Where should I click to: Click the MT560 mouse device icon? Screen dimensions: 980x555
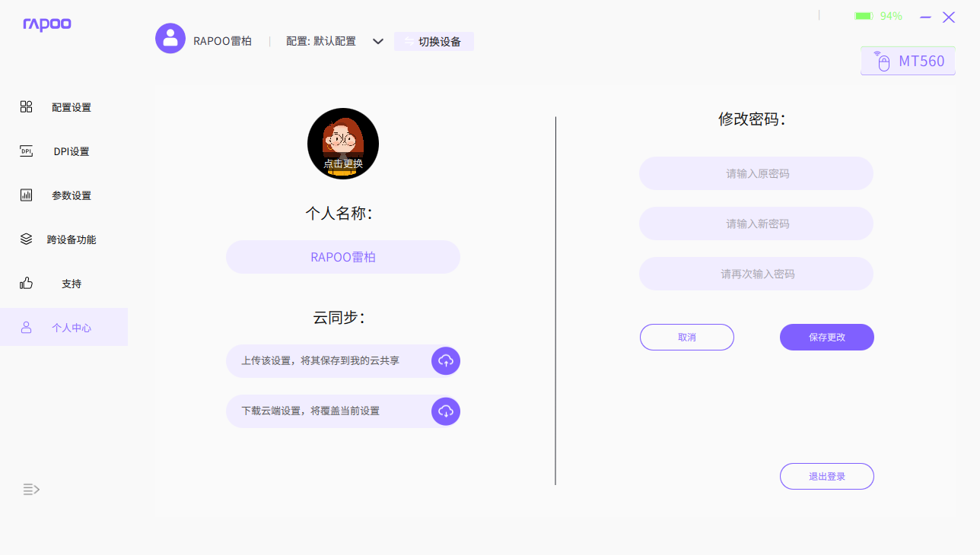click(x=883, y=61)
